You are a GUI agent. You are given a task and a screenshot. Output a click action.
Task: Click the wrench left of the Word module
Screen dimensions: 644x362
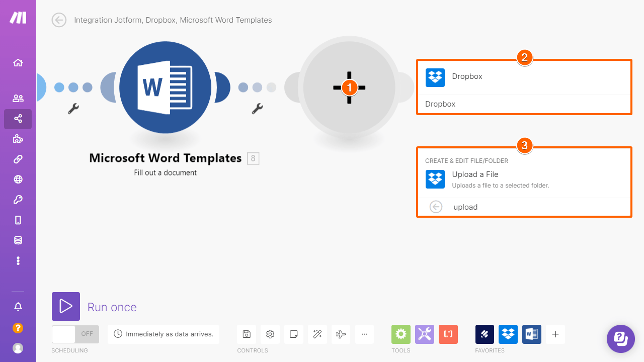(73, 109)
